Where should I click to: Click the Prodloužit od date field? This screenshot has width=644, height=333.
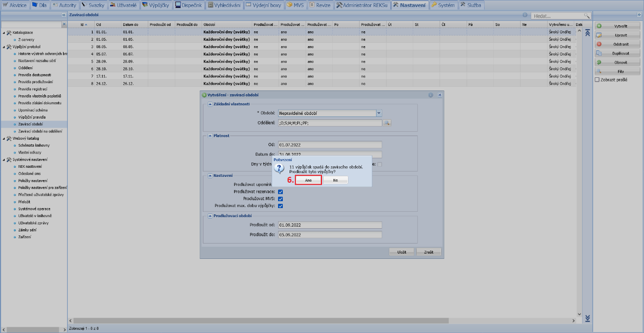(x=330, y=224)
